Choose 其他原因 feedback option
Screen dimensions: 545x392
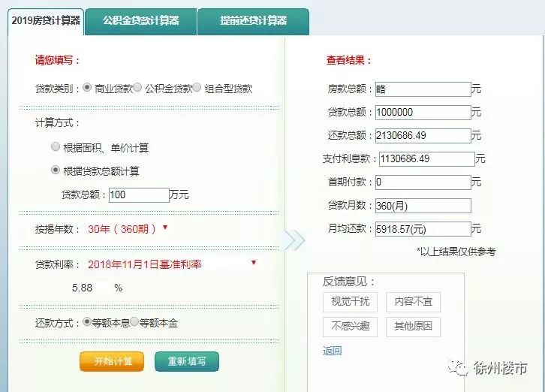pyautogui.click(x=413, y=327)
